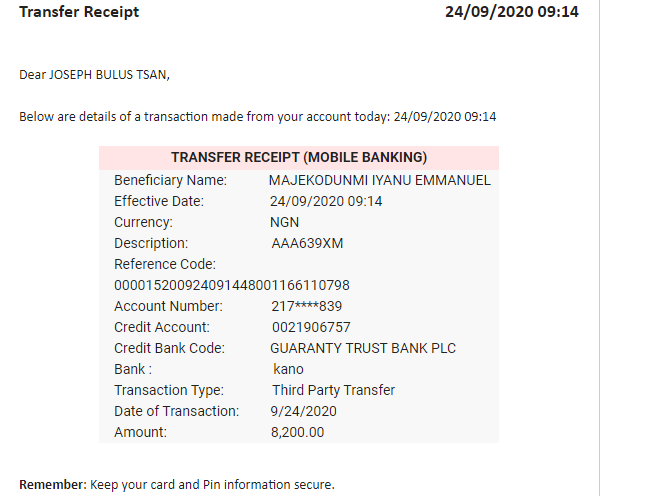
Task: Click the bank branch value kano
Action: click(288, 369)
